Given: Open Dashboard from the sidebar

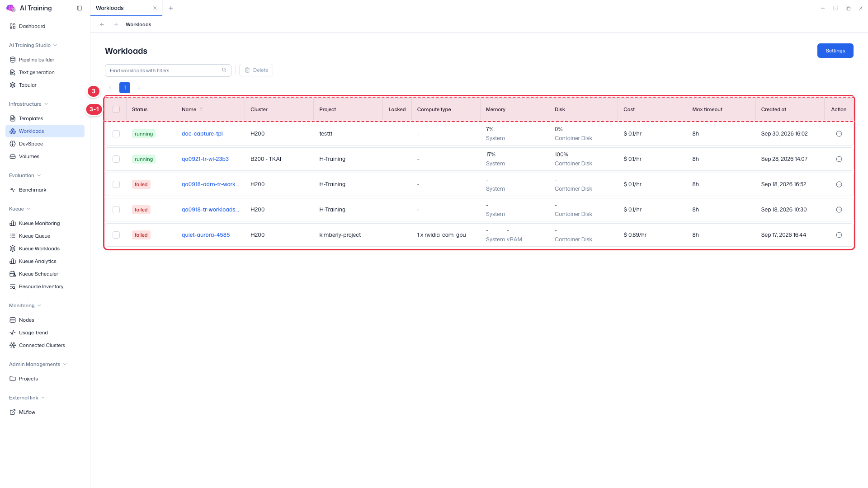Looking at the screenshot, I should pyautogui.click(x=45, y=26).
